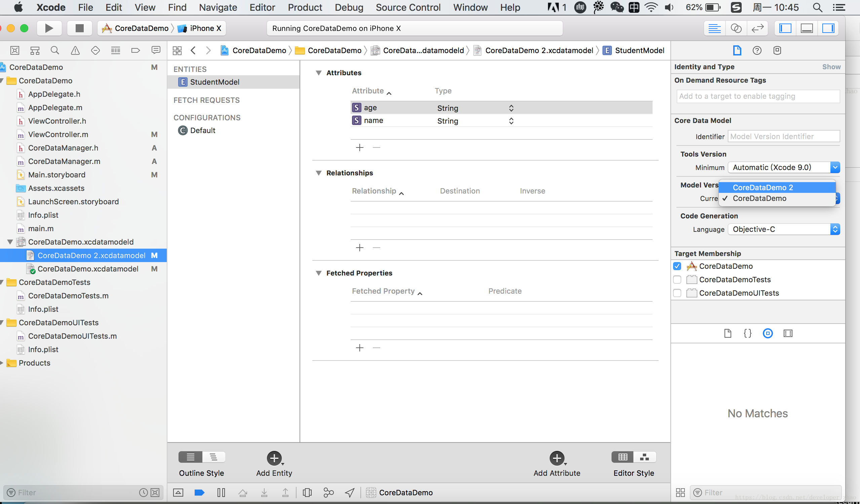The width and height of the screenshot is (860, 504).
Task: Show the version editor
Action: click(x=757, y=28)
